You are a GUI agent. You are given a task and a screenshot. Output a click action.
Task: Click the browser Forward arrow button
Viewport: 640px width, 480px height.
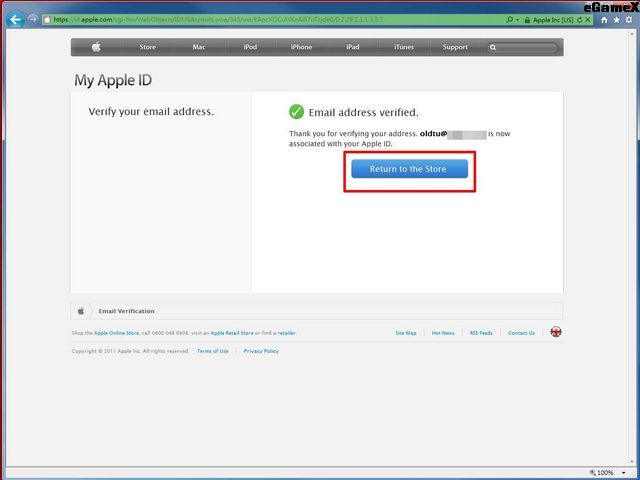point(33,19)
